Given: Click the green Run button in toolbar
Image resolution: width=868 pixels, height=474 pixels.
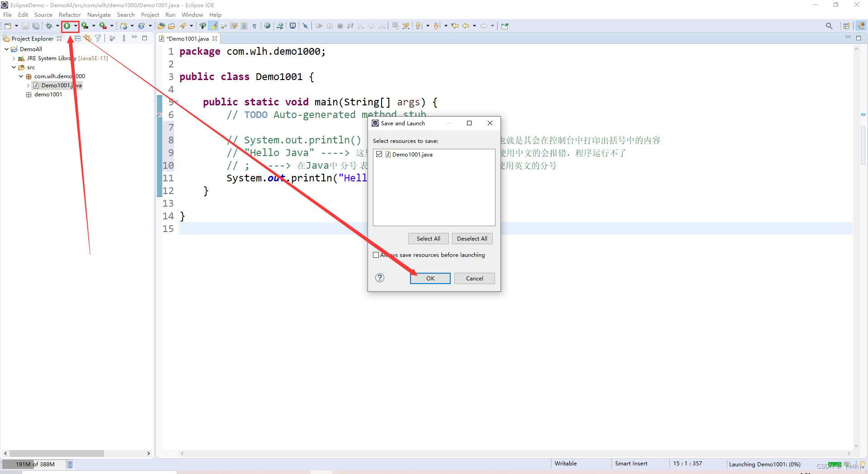Looking at the screenshot, I should (x=67, y=26).
